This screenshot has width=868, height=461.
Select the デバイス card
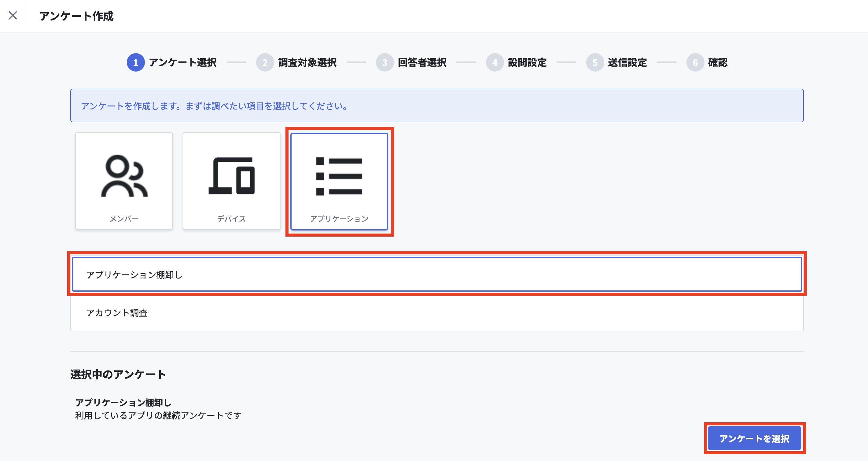point(231,181)
